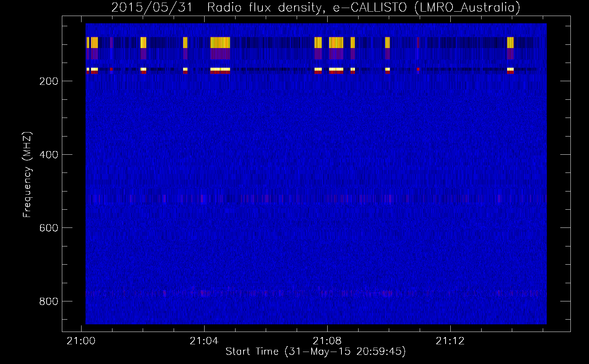The image size is (589, 364).
Task: Click the 600 frequency tick label
Action: [x=49, y=228]
